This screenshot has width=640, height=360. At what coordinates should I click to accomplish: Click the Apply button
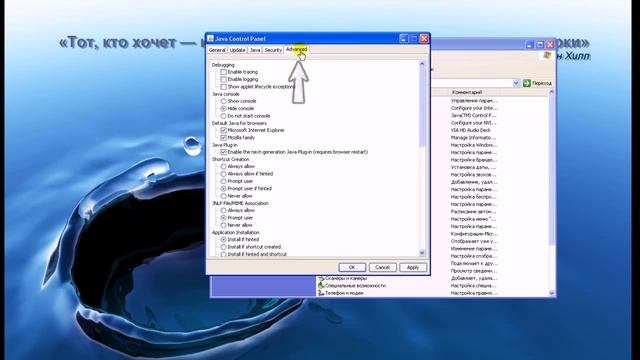click(x=413, y=267)
